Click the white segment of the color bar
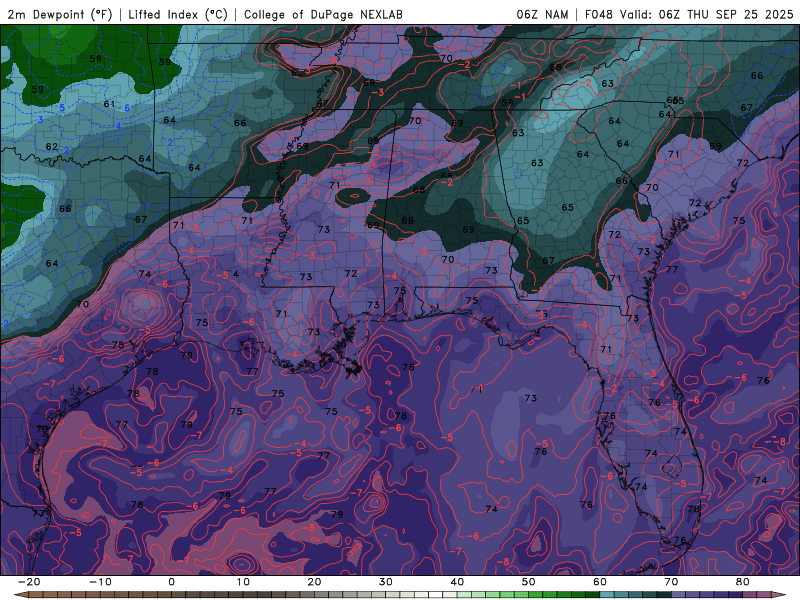This screenshot has height=600, width=800. [x=436, y=595]
